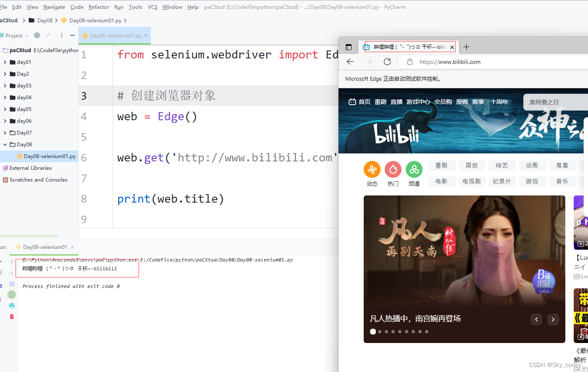Open 动态 orange icon on bilibili

point(372,169)
